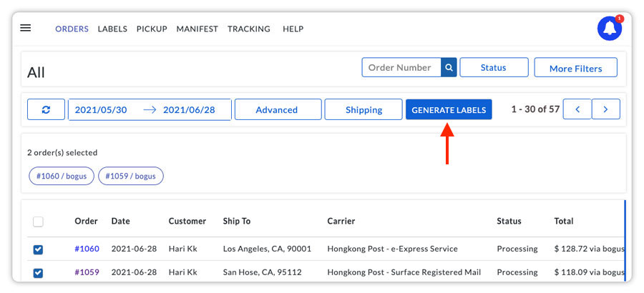The image size is (644, 293).
Task: Open the notifications bell
Action: tap(610, 29)
